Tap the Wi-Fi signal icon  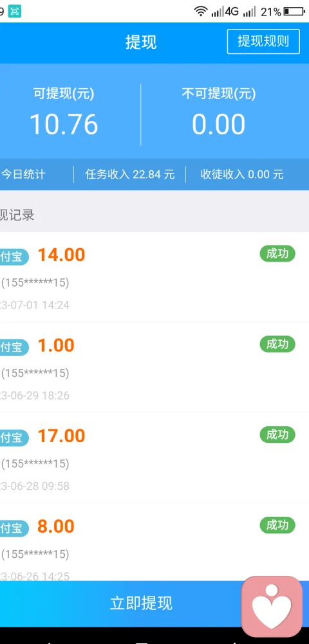201,12
